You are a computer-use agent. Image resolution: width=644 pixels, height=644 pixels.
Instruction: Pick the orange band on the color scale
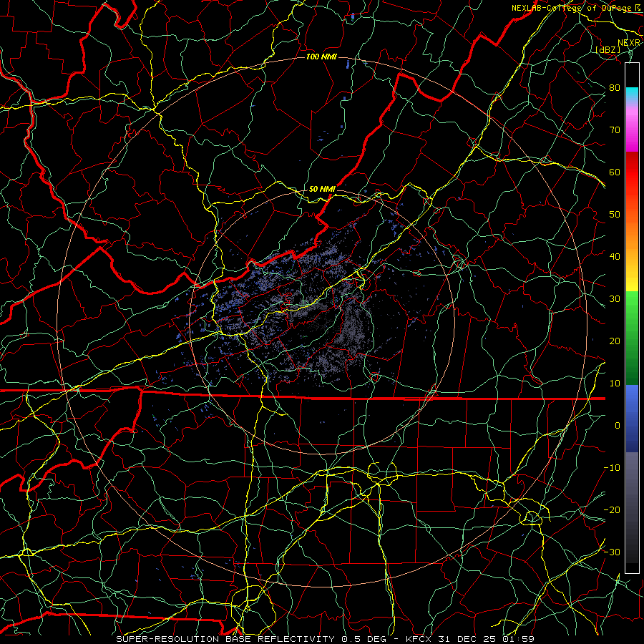point(632,234)
